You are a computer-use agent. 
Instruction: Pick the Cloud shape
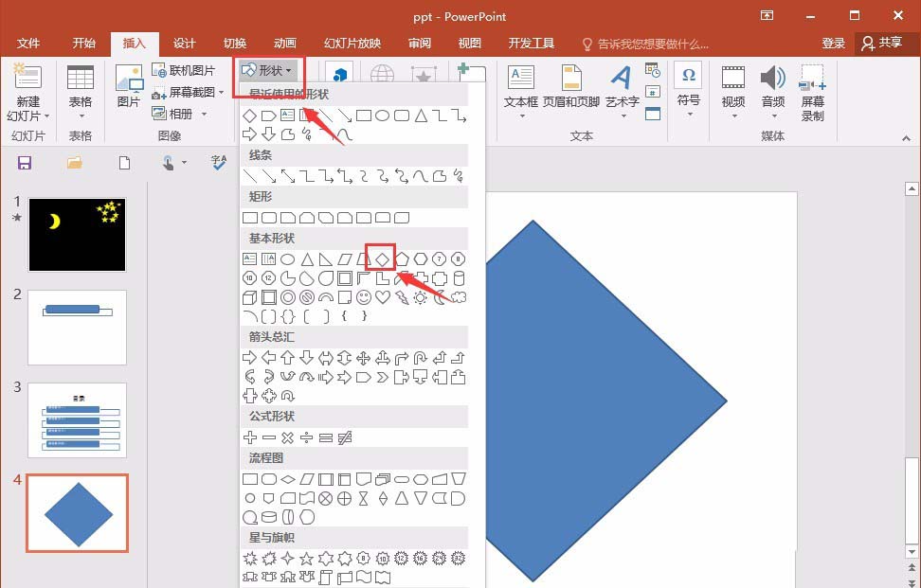coord(459,297)
